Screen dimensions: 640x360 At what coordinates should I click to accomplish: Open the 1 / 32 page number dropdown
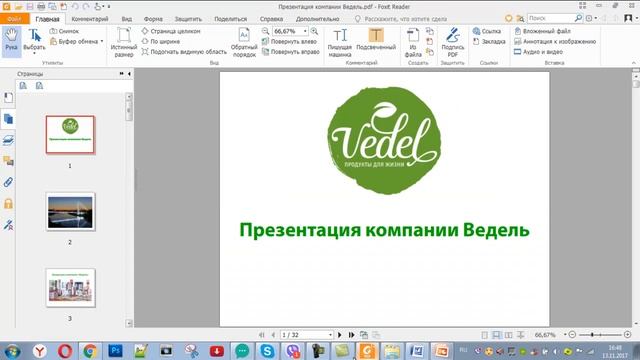point(330,335)
